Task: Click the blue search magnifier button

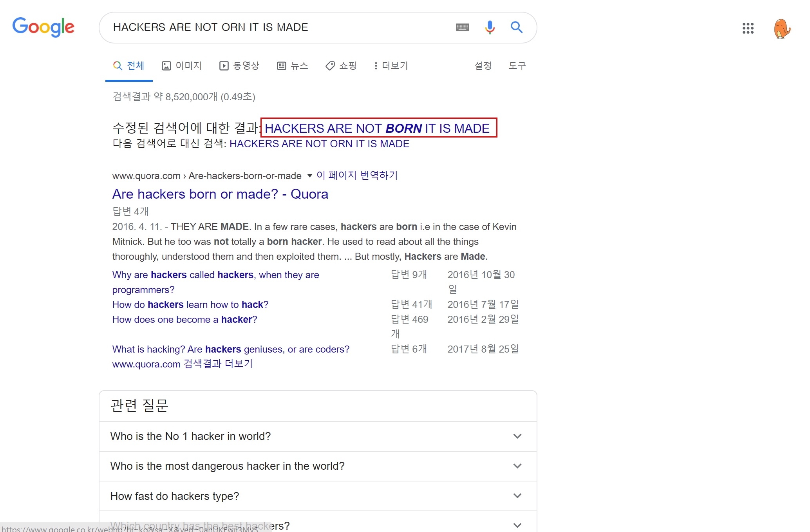Action: click(x=517, y=27)
